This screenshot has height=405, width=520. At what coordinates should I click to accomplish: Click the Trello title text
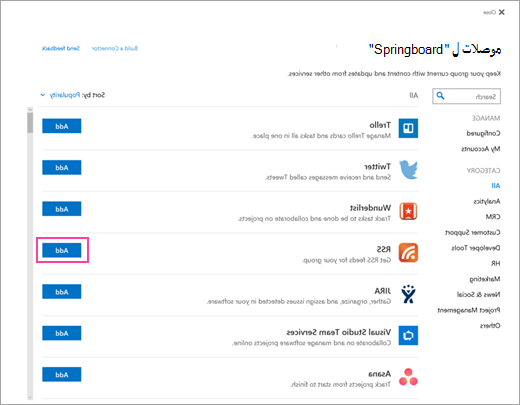(380, 125)
